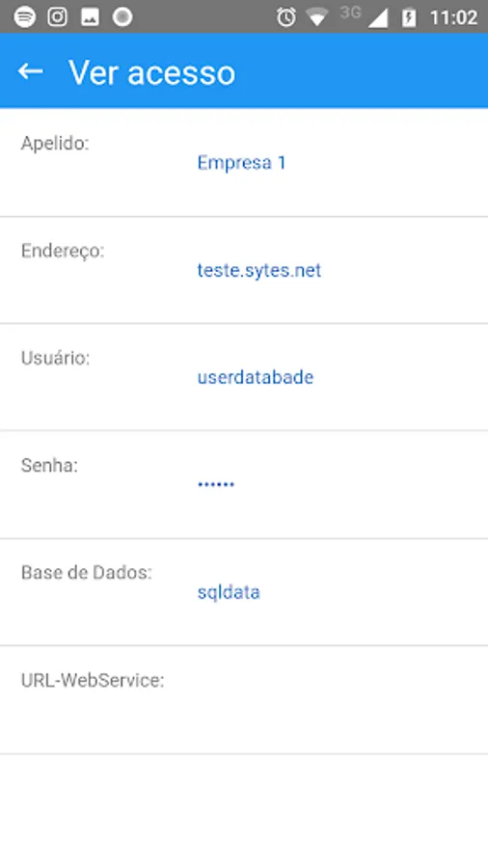Tap the Base de Dados label
This screenshot has width=488, height=868.
click(x=86, y=572)
